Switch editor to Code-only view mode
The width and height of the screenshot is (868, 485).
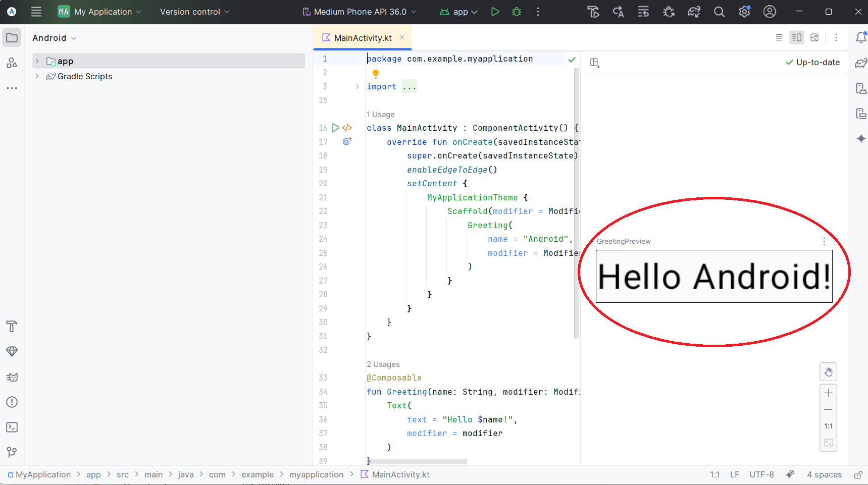(779, 37)
